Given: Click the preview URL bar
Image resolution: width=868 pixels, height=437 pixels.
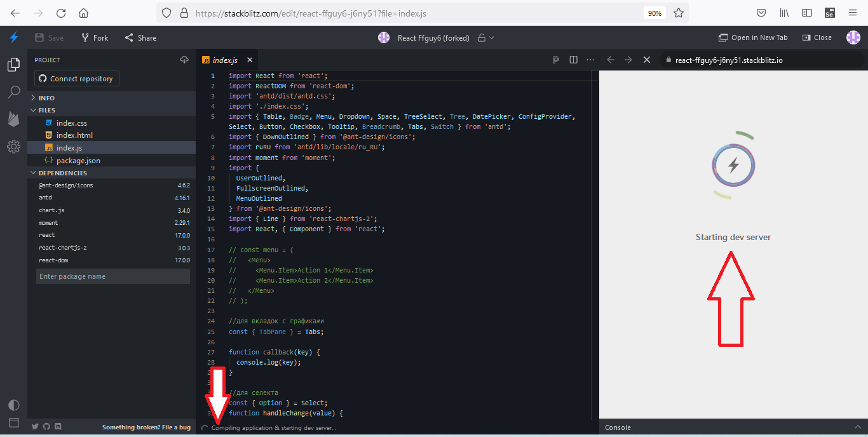Looking at the screenshot, I should point(761,60).
